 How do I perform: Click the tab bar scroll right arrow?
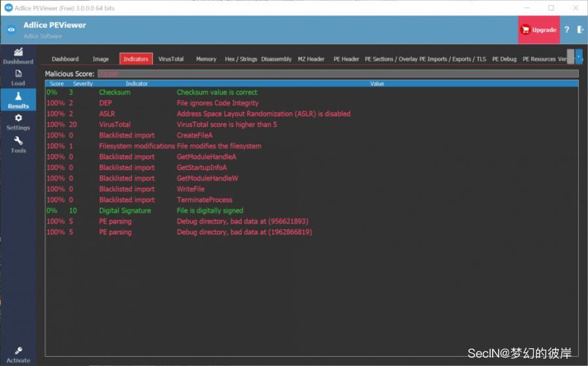[579, 57]
